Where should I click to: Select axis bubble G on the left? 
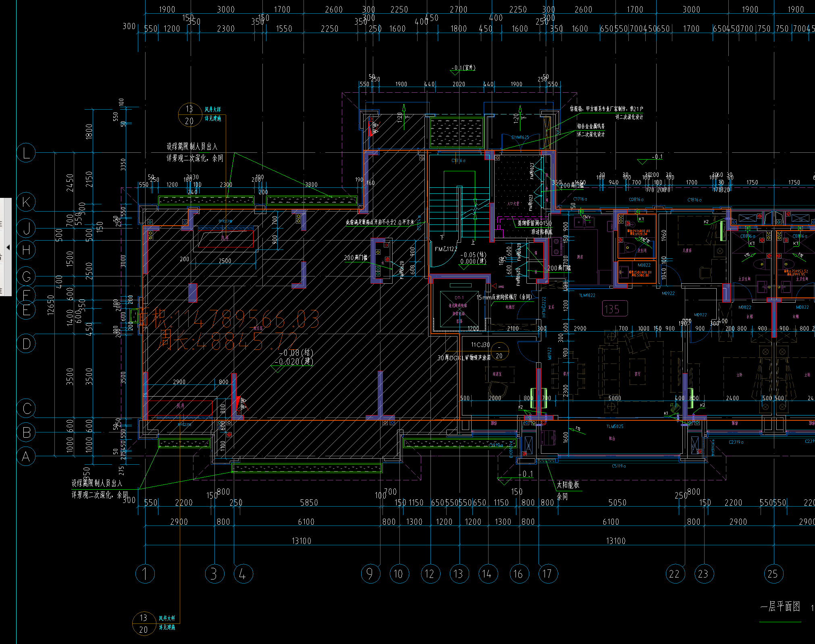[26, 276]
